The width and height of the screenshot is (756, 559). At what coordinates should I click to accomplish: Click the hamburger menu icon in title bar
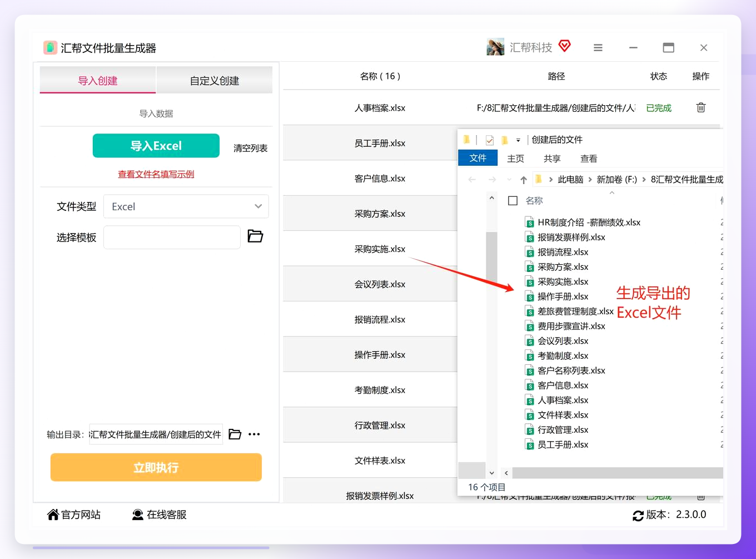click(598, 48)
